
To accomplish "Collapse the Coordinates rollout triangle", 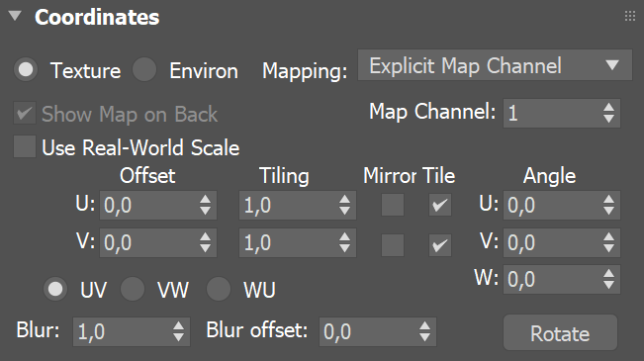I will point(15,16).
